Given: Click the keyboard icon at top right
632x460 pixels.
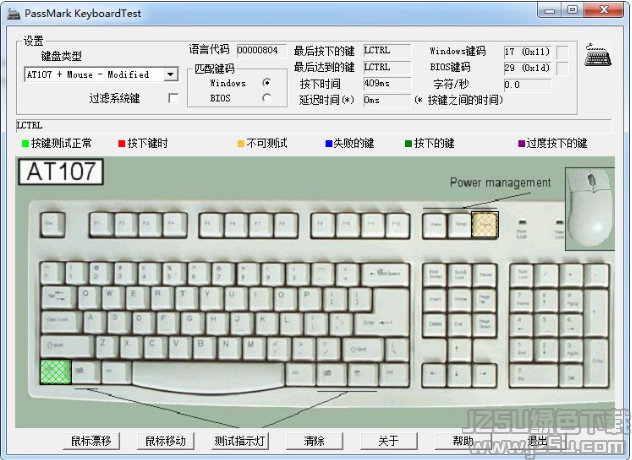Looking at the screenshot, I should click(x=598, y=54).
